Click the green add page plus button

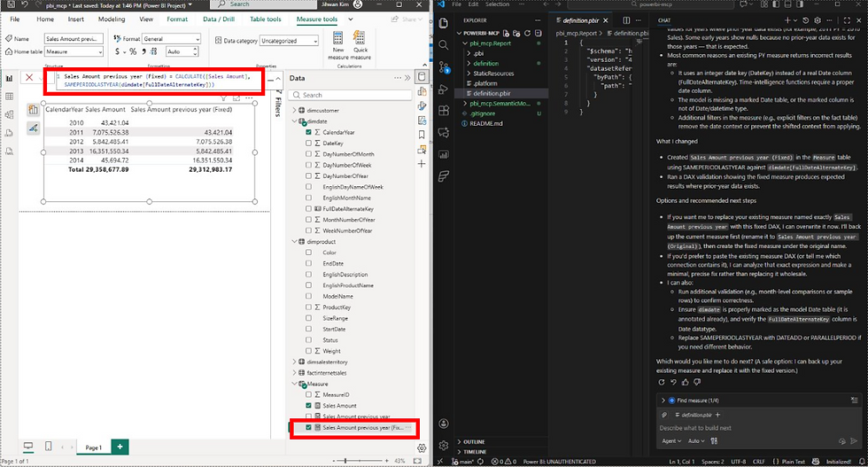pyautogui.click(x=120, y=447)
